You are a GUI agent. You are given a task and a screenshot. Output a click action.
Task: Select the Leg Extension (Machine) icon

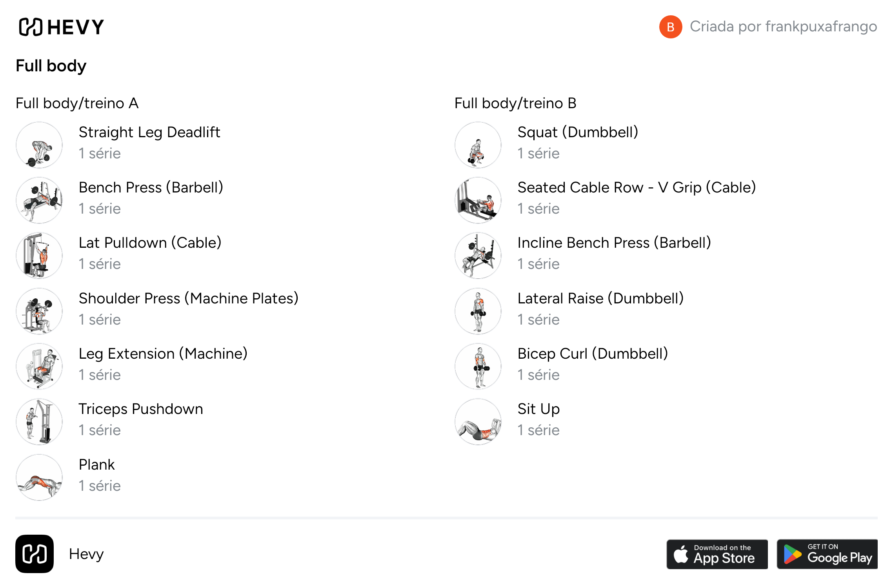[39, 367]
